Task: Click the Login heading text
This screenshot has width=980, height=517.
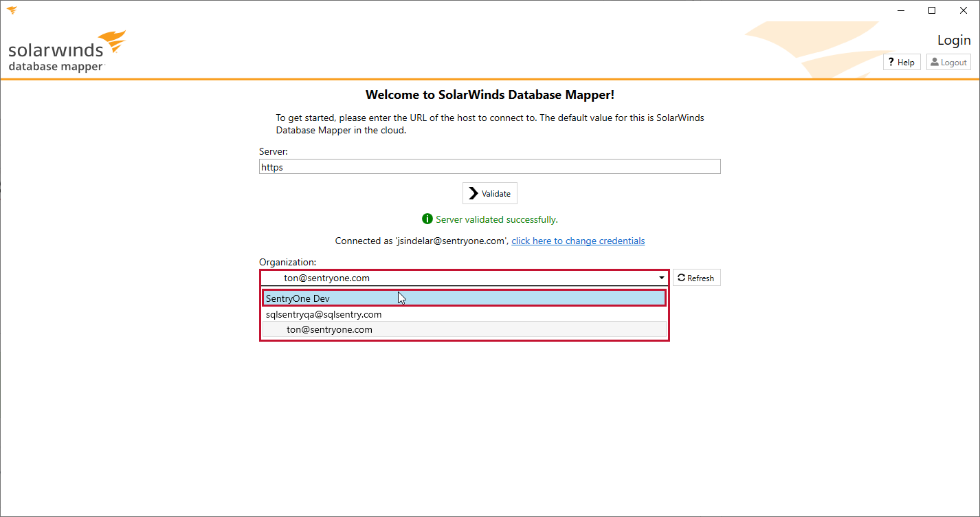Action: (x=954, y=40)
